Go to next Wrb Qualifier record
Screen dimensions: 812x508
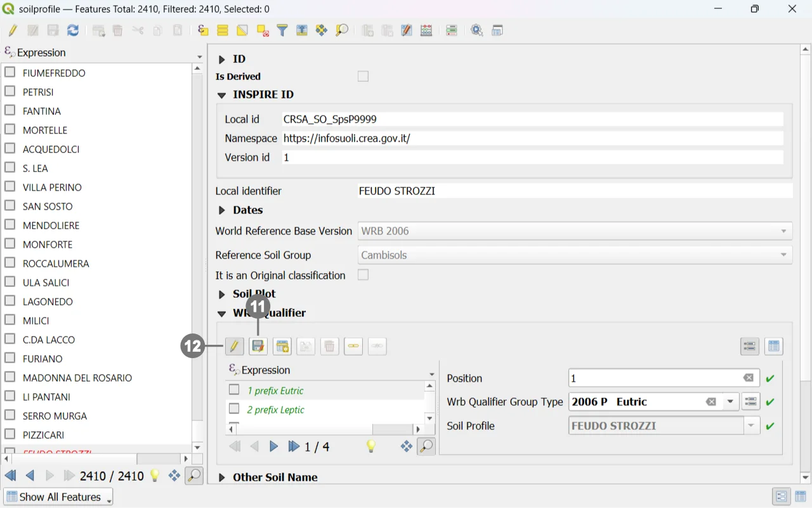coord(274,446)
